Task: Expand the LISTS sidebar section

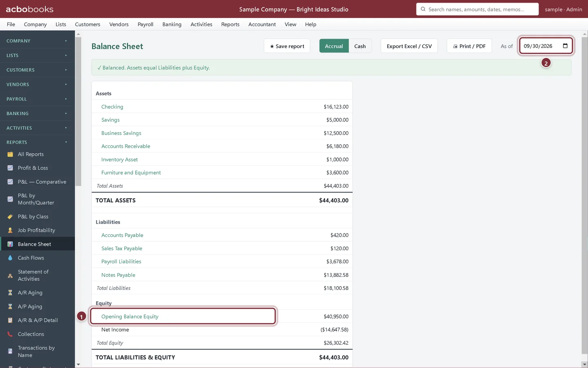Action: [x=37, y=56]
